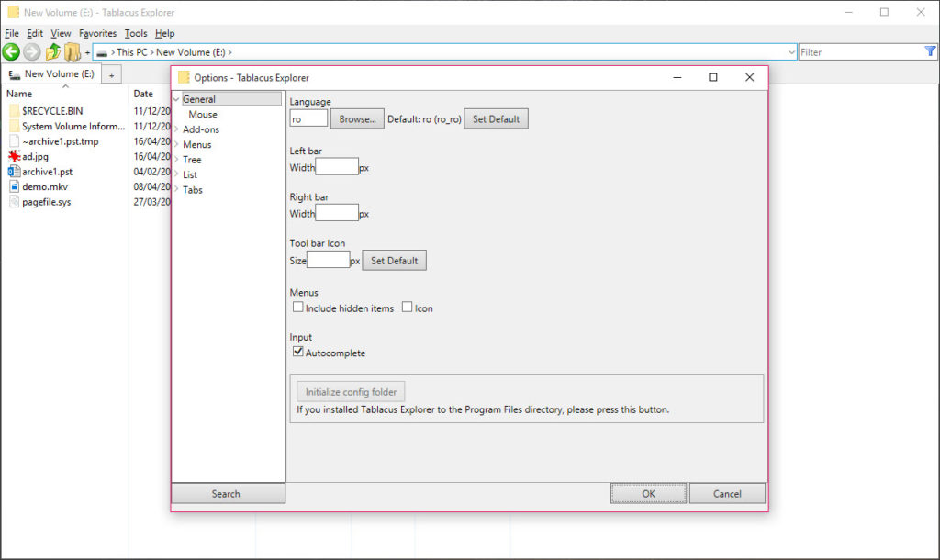This screenshot has height=560, width=940.
Task: Open the Edit menu
Action: (x=35, y=34)
